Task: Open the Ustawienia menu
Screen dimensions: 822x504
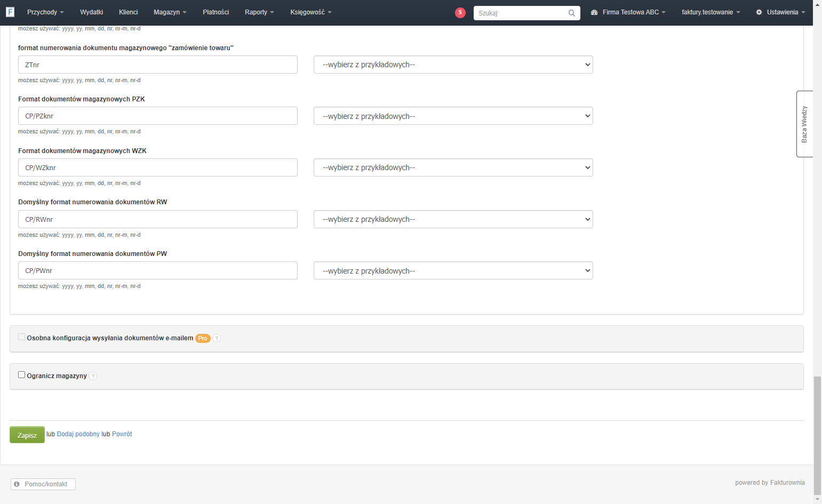Action: pos(780,12)
